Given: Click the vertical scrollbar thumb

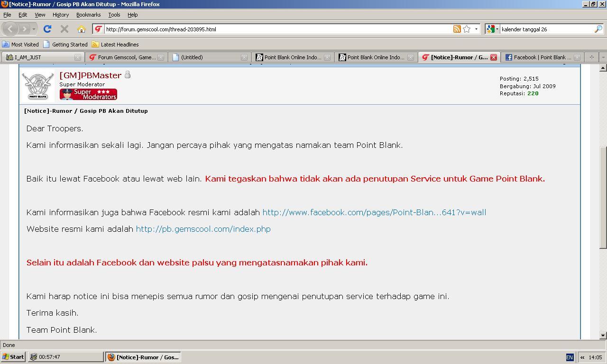Looking at the screenshot, I should coord(603,197).
